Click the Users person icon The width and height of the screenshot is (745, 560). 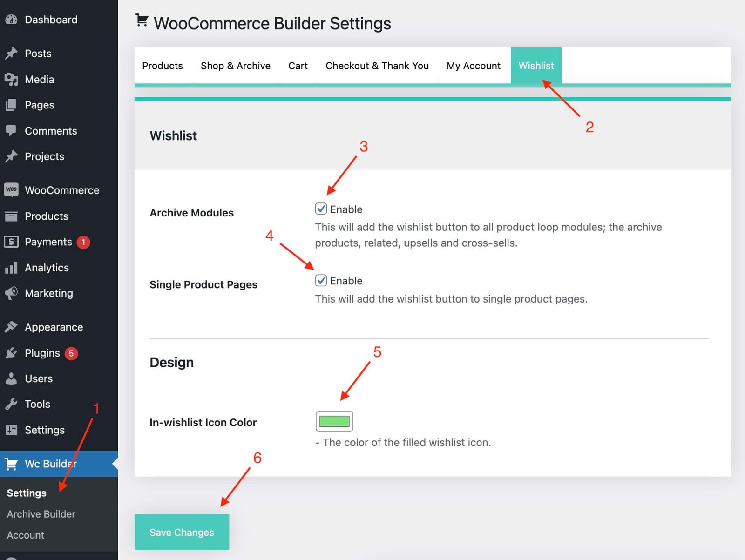[11, 378]
